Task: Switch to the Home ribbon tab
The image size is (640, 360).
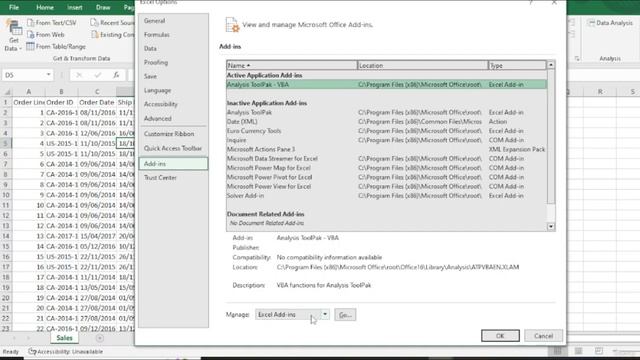Action: click(45, 7)
